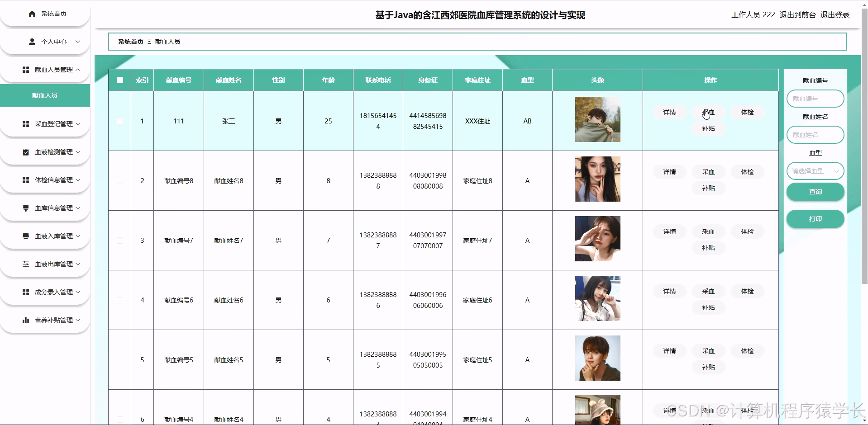
Task: Click 补贴 for 献血姓名5 row
Action: pos(708,367)
